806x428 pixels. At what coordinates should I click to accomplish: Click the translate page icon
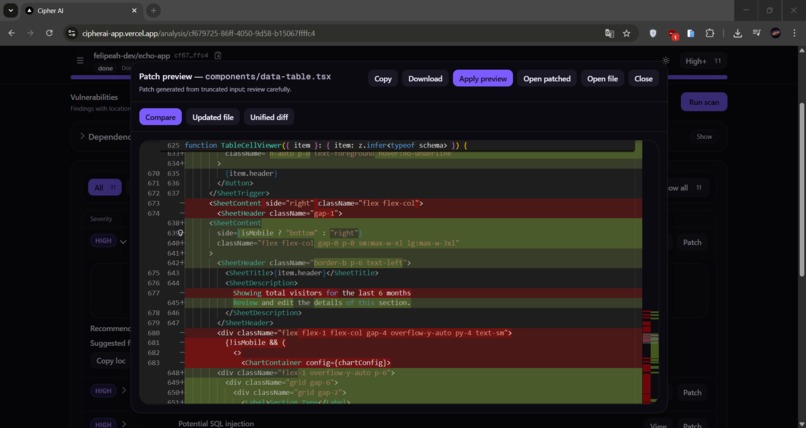pyautogui.click(x=609, y=33)
